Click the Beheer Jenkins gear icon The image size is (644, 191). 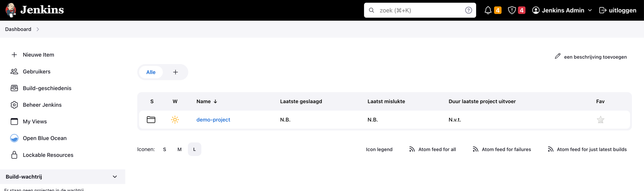[14, 105]
